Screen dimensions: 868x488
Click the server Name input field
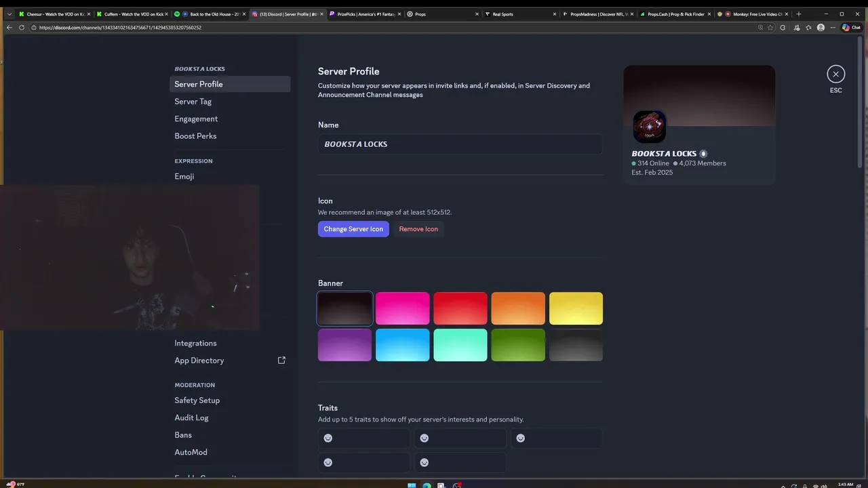(x=460, y=144)
